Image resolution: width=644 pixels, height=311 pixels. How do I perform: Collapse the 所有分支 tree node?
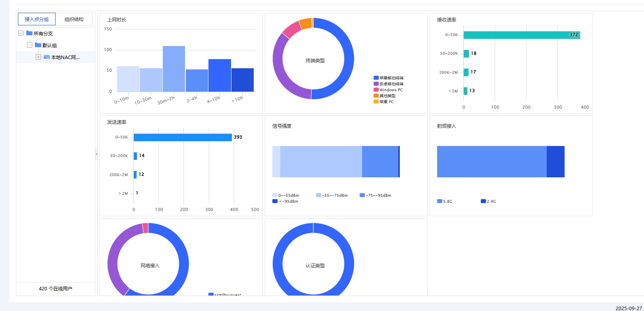tap(21, 33)
